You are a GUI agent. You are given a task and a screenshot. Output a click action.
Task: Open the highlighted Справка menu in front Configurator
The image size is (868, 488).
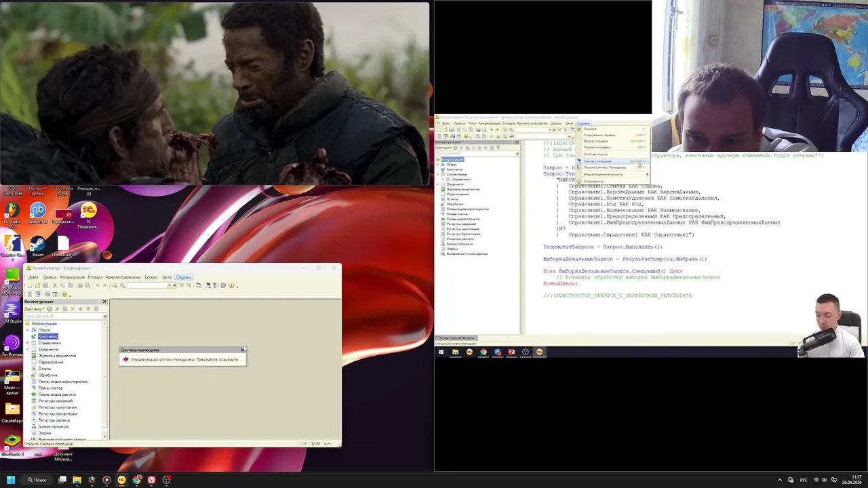pos(184,277)
